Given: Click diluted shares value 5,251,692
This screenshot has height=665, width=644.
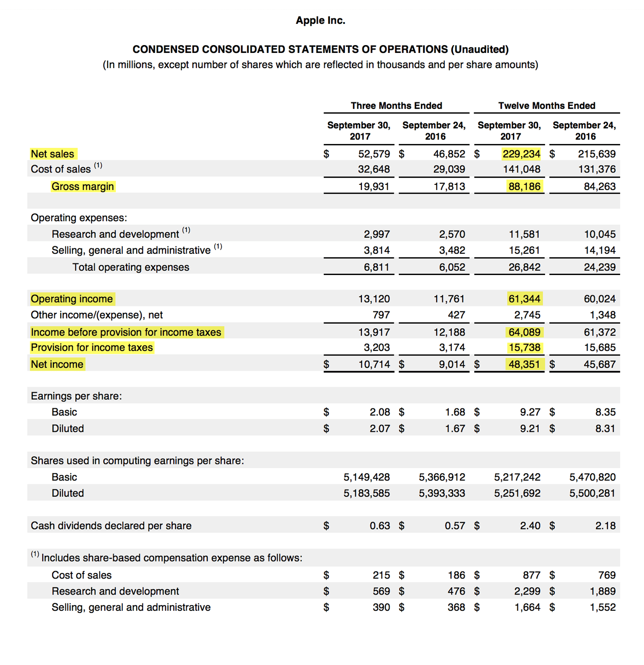Looking at the screenshot, I should pos(517,493).
